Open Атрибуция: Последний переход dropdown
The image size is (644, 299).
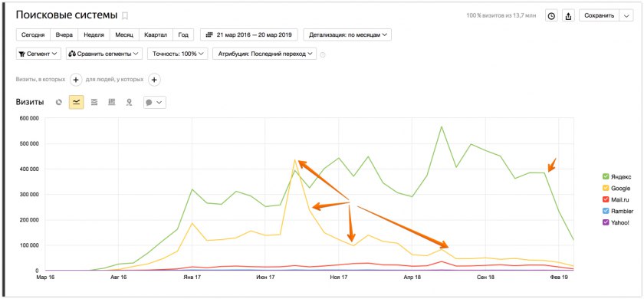click(264, 54)
